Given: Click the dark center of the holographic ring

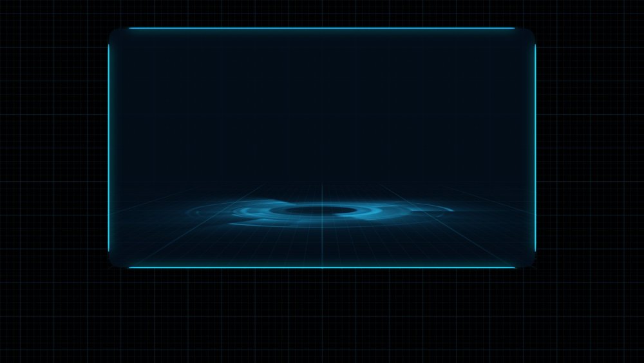Looking at the screenshot, I should [x=322, y=210].
